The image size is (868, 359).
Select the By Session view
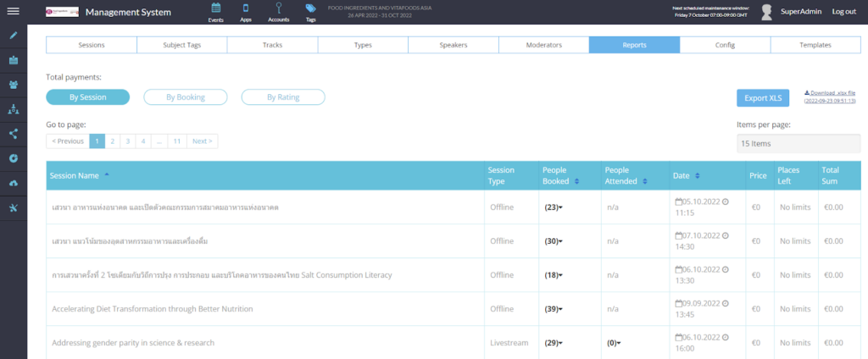tap(87, 97)
